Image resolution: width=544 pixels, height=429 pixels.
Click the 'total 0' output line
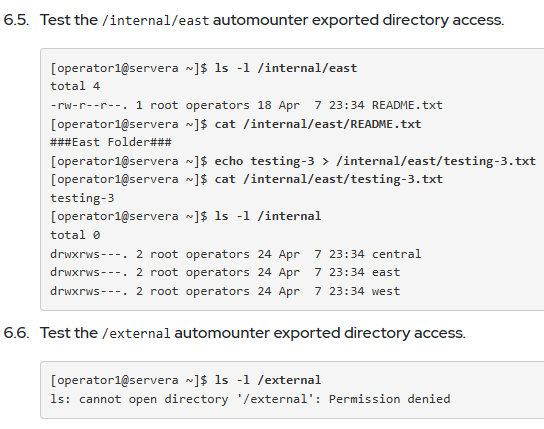click(x=75, y=235)
